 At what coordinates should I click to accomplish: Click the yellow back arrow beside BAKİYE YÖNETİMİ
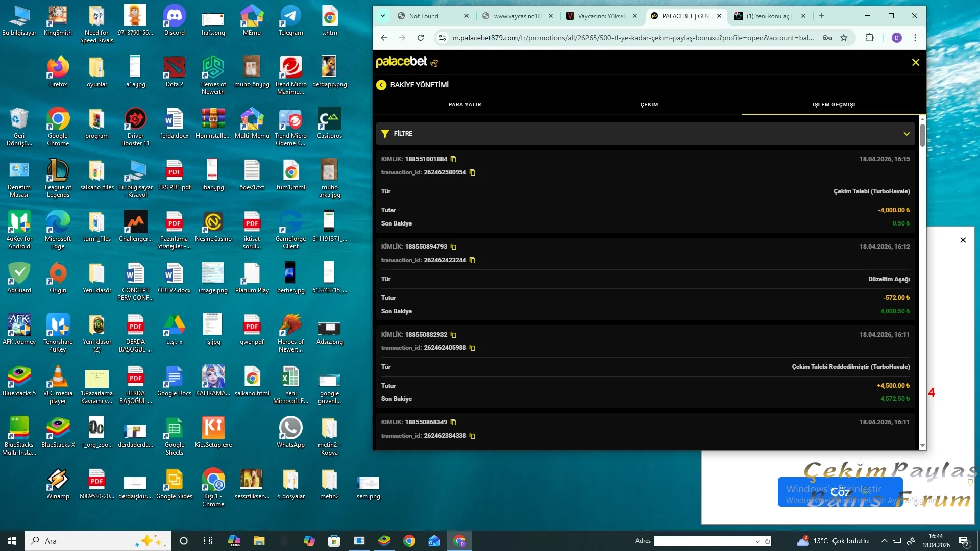[x=381, y=85]
